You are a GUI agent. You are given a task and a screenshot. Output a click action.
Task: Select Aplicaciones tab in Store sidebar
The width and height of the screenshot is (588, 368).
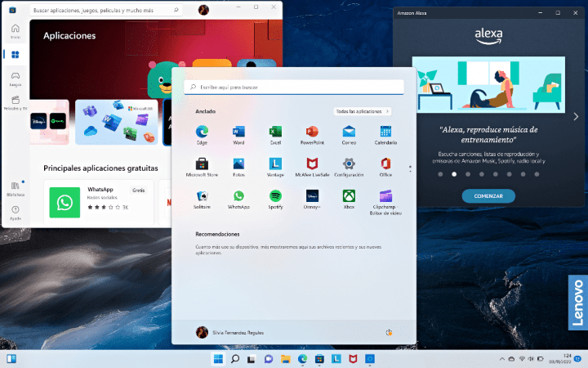[16, 55]
